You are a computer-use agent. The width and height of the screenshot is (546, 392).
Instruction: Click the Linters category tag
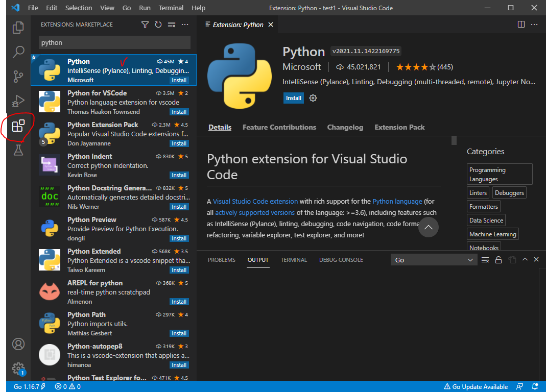point(478,192)
